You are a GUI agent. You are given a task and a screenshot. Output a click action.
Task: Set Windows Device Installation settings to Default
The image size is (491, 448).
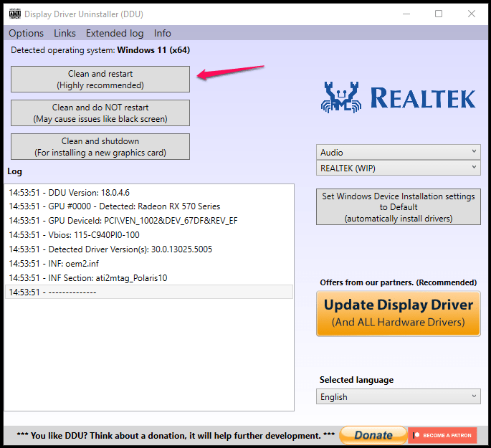click(x=398, y=207)
